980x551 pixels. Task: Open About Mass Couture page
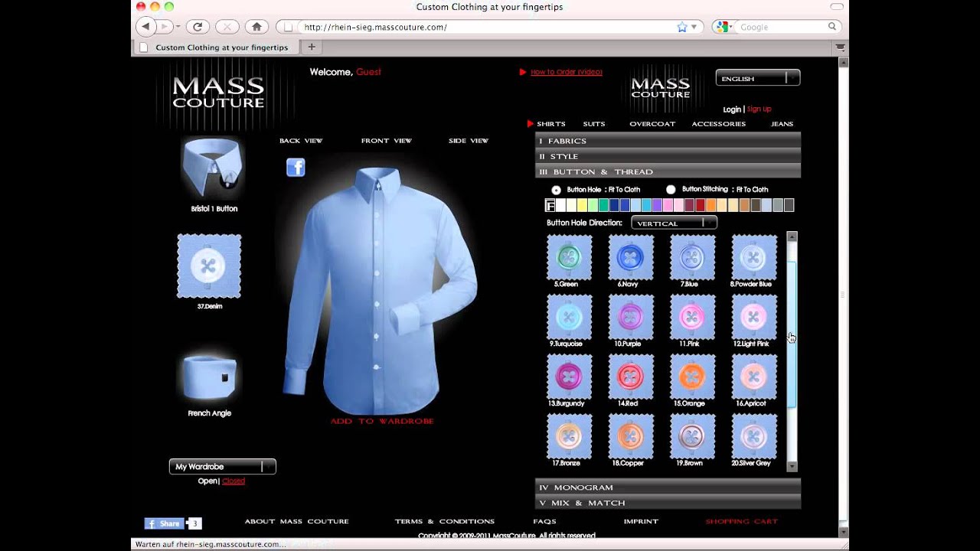(296, 521)
